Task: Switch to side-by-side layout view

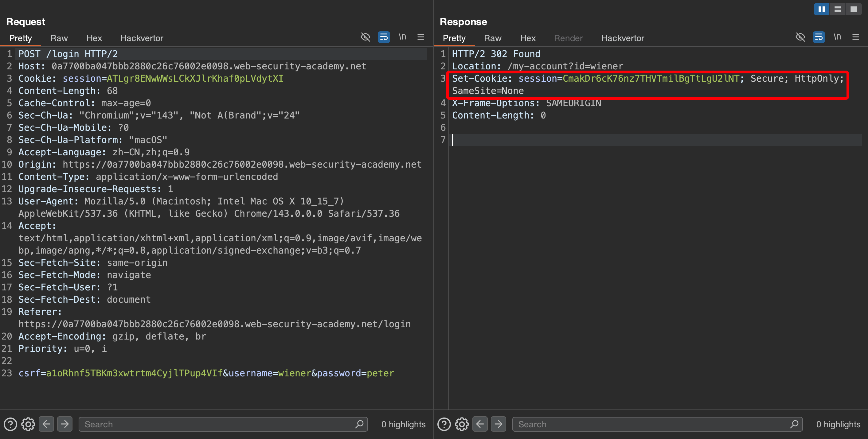Action: 822,9
